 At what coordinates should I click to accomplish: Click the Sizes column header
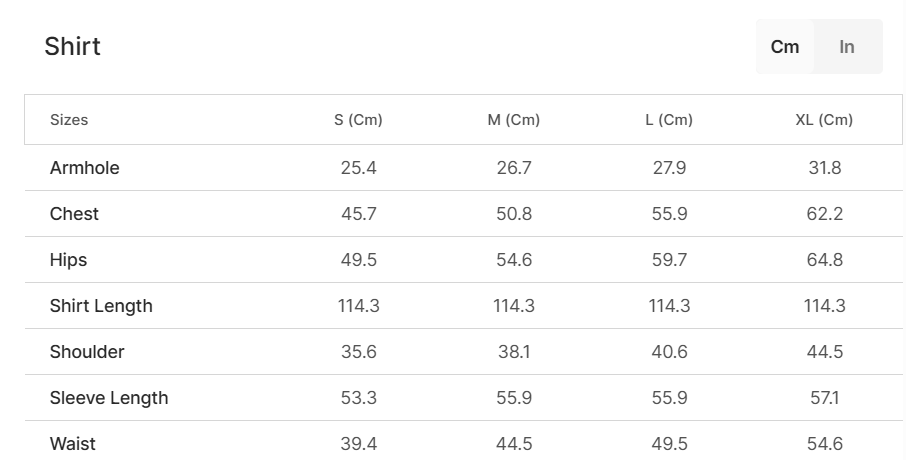[69, 120]
